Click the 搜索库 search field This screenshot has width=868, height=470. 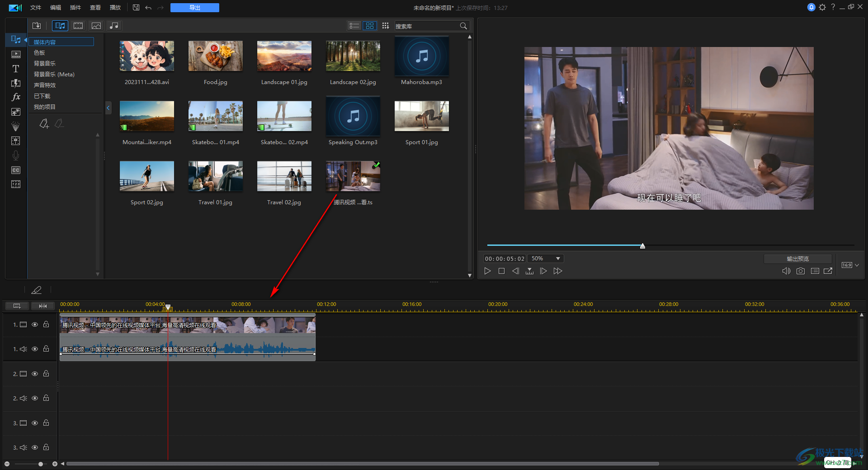tap(426, 26)
